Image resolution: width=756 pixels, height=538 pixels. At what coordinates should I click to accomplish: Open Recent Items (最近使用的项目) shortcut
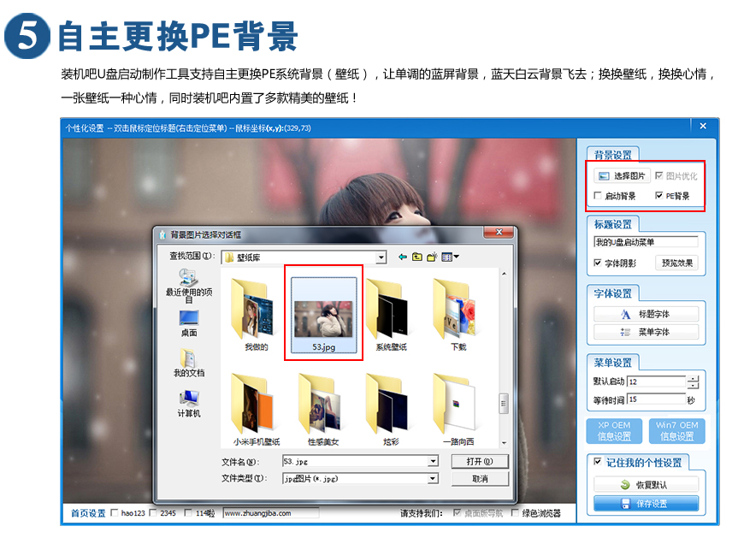pos(187,278)
